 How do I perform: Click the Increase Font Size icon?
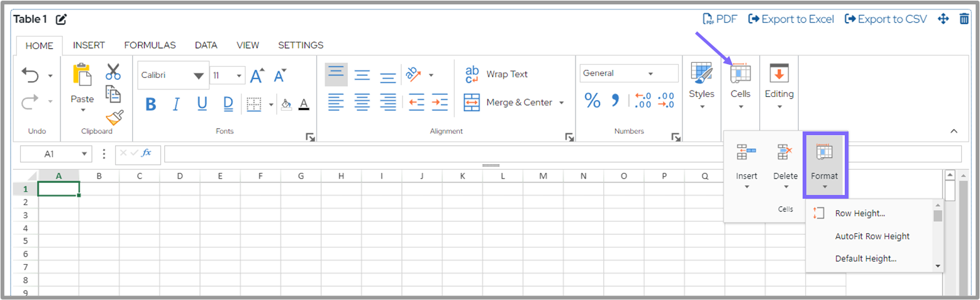(x=257, y=75)
